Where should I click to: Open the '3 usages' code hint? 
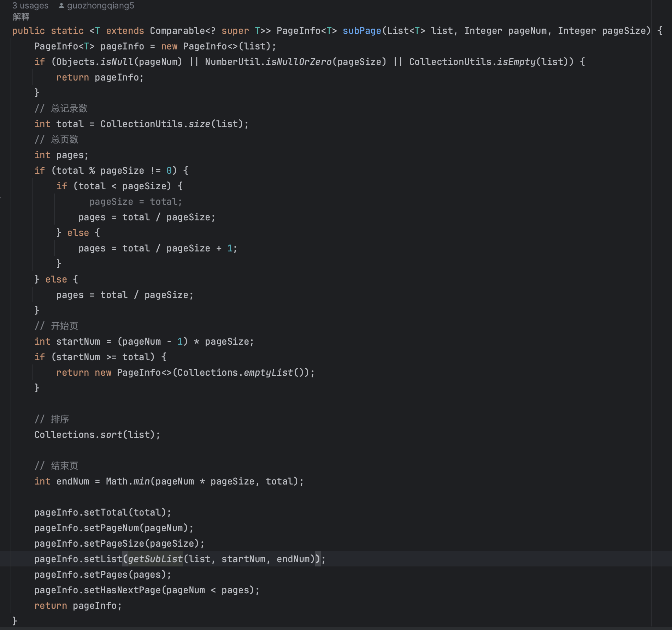(30, 6)
